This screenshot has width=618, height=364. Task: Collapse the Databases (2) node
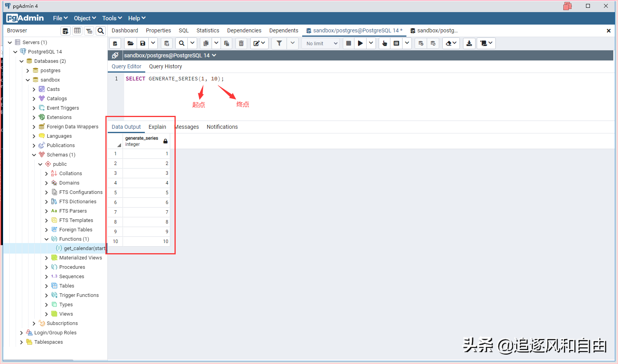pyautogui.click(x=21, y=61)
